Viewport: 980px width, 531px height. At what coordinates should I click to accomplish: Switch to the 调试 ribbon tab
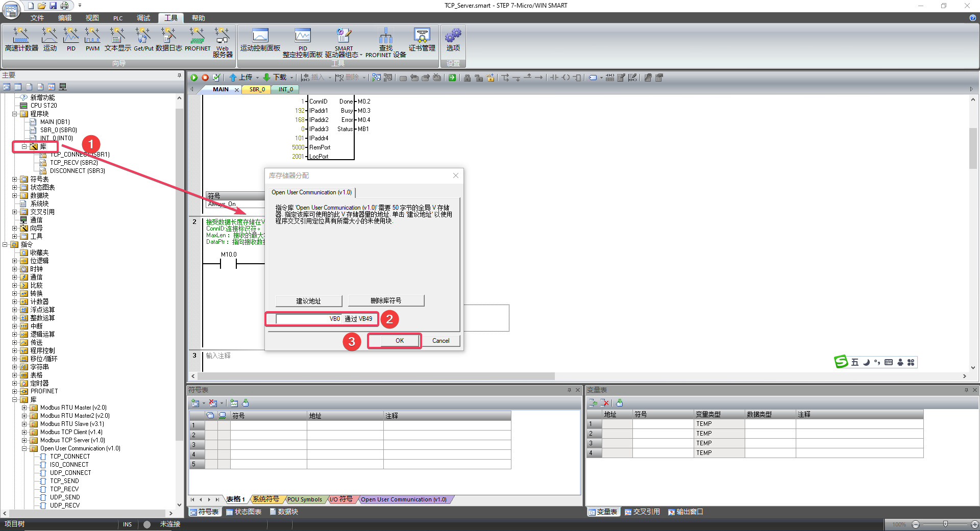(x=143, y=18)
